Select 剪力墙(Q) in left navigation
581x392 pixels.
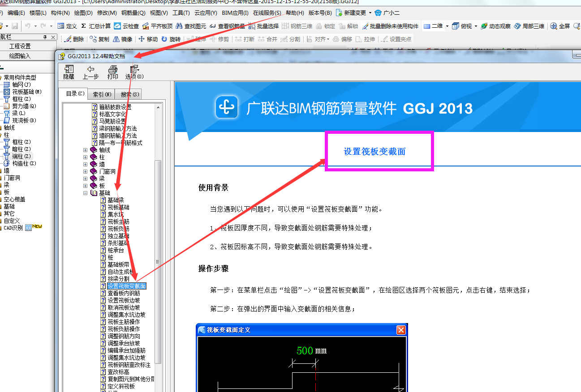coord(20,106)
